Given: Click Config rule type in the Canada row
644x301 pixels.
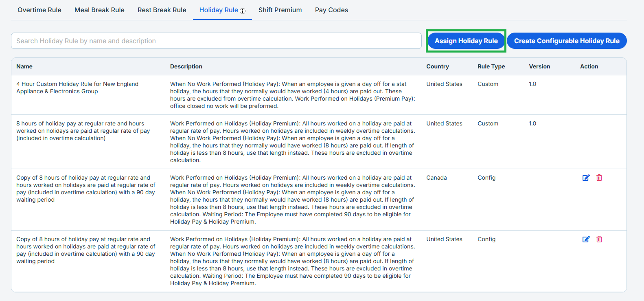Looking at the screenshot, I should [486, 178].
